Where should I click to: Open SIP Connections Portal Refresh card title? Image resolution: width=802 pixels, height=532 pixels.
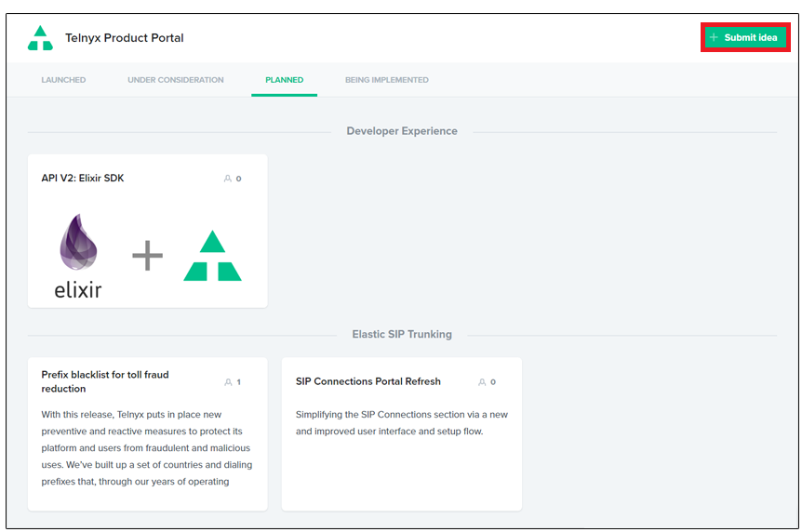click(368, 381)
